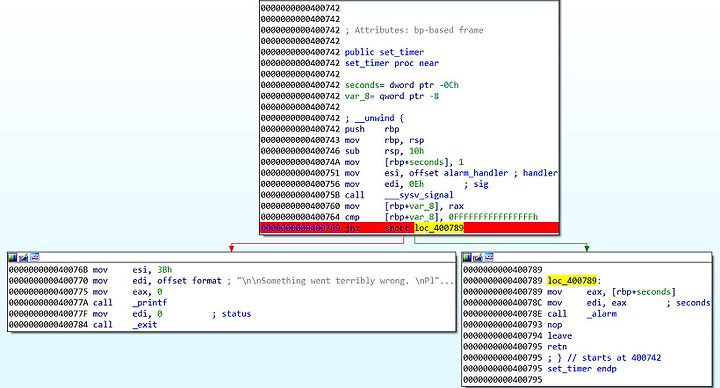Viewport: 720px width, 388px height.
Task: Click the loc_400789 label in the right block
Action: (572, 281)
